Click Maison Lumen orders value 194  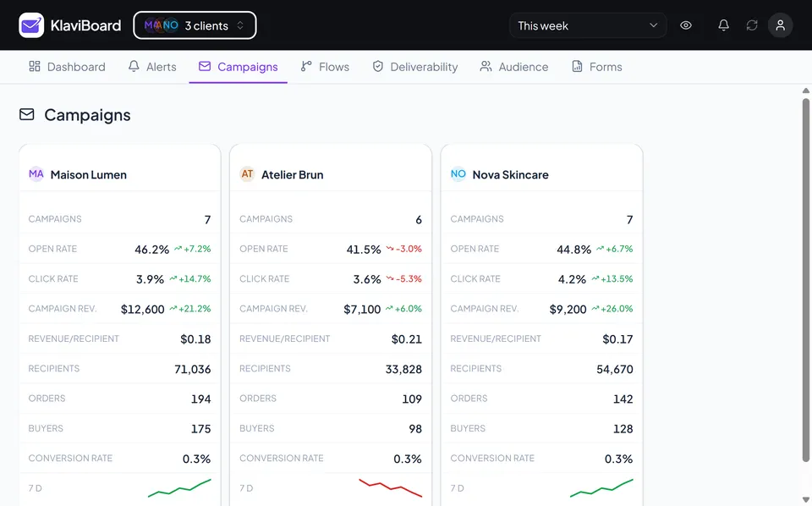coord(201,399)
